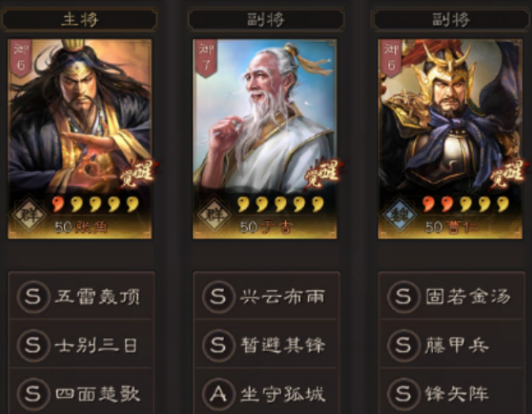The height and width of the screenshot is (414, 532).
Task: Open the 四面楚歌 skill entry
Action: coord(82,393)
